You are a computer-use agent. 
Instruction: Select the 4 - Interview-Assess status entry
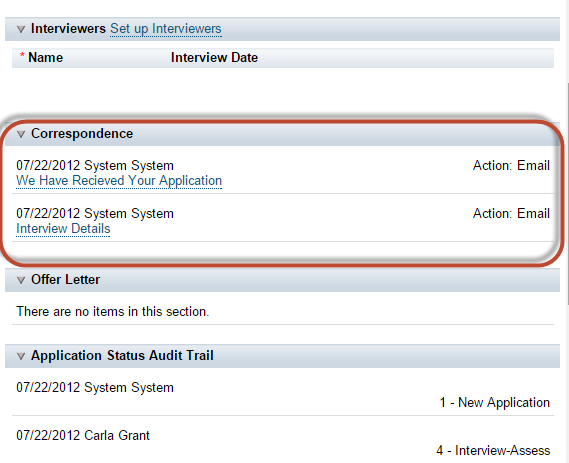click(x=493, y=451)
